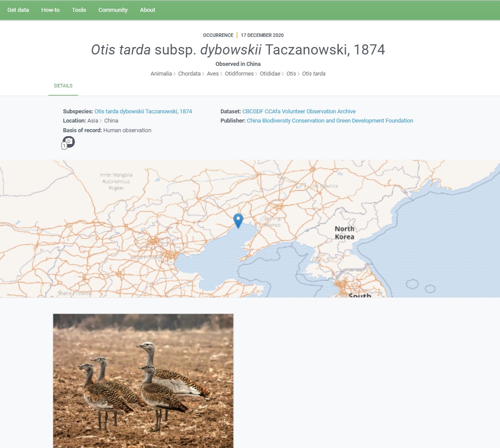Open Otis tarda dybowskii subspecies link
This screenshot has width=500, height=448.
click(x=143, y=112)
